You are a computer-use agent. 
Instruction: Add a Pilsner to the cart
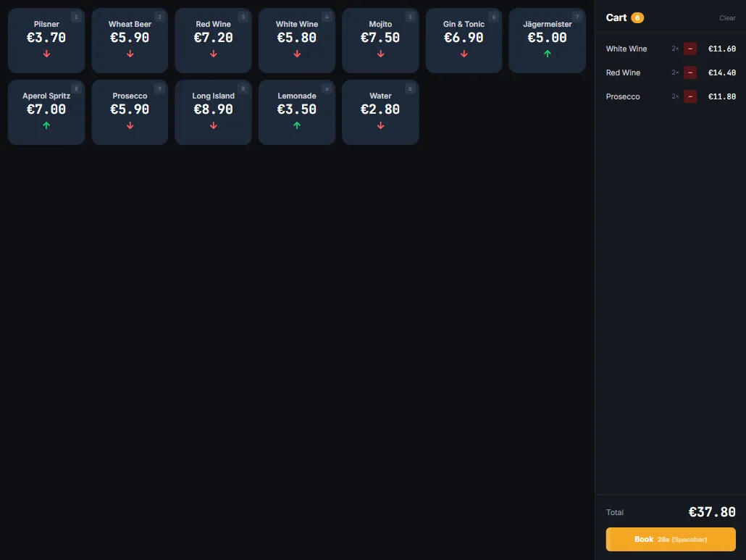[46, 41]
